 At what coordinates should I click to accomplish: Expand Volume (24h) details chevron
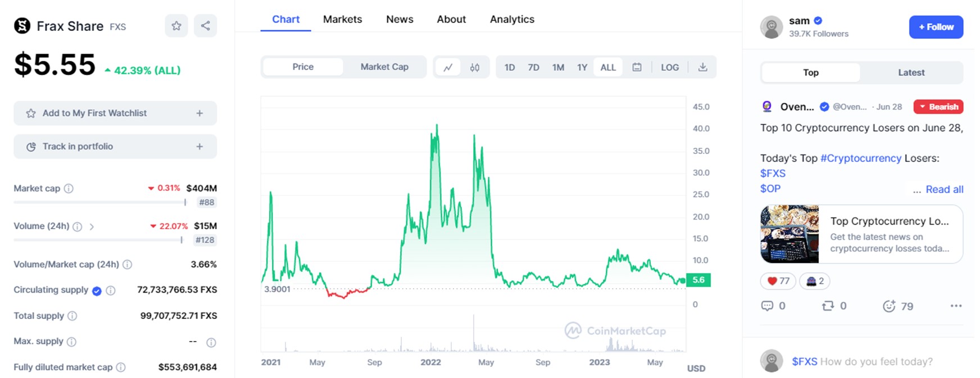tap(92, 226)
